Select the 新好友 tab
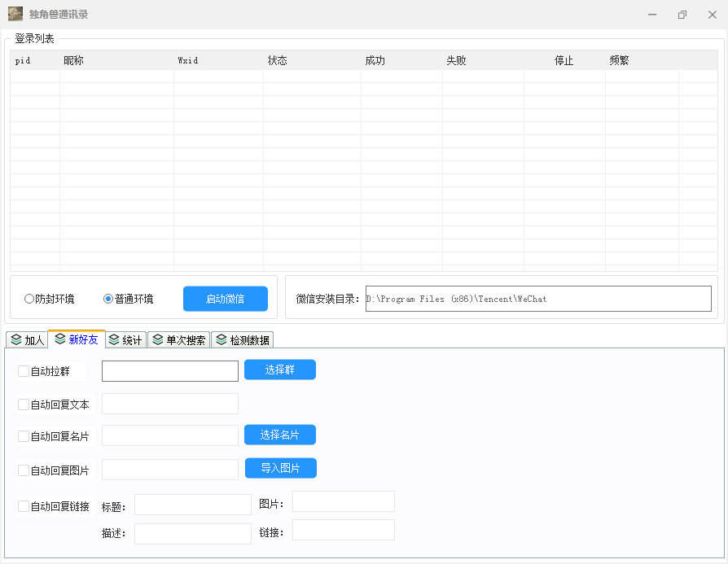This screenshot has height=564, width=728. pos(77,339)
